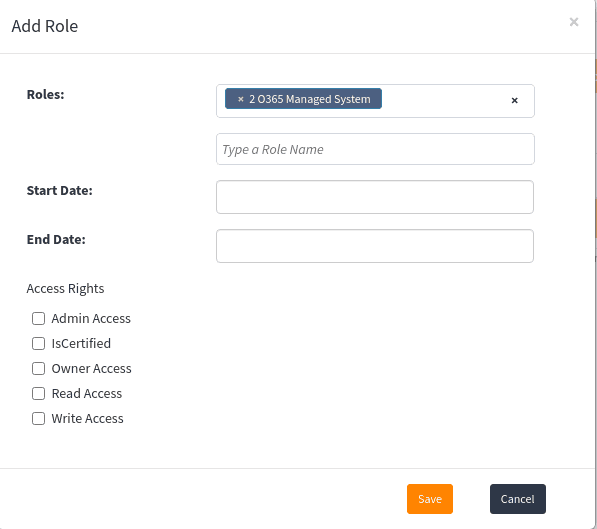Toggle the Write Access checkbox

(38, 419)
